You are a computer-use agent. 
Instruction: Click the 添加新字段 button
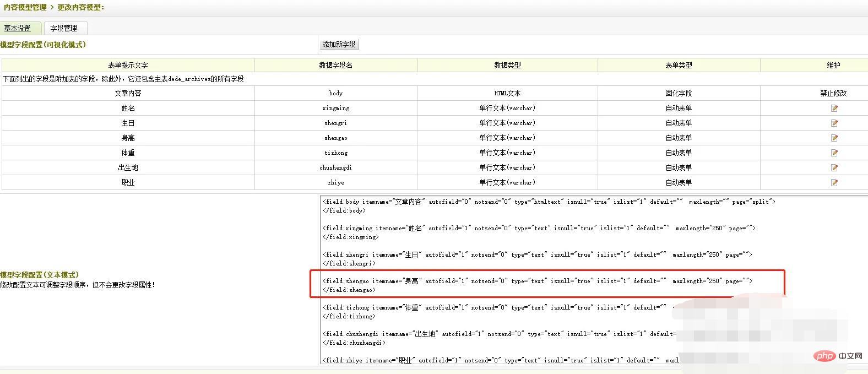[339, 44]
